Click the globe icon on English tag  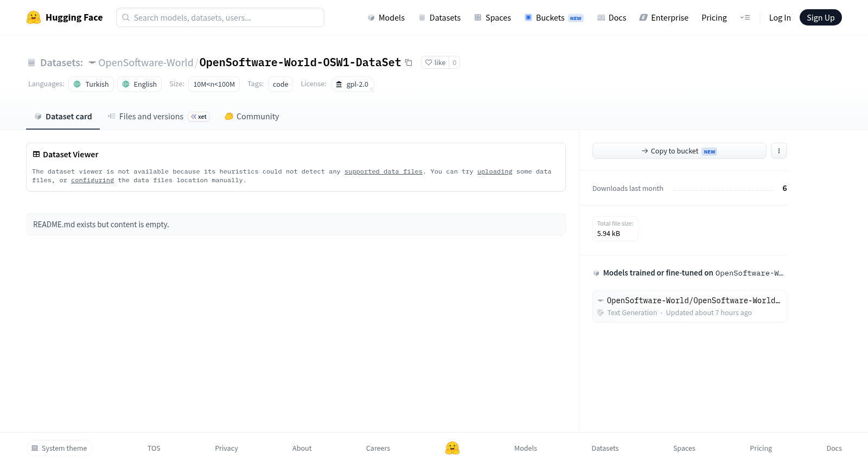tap(126, 84)
